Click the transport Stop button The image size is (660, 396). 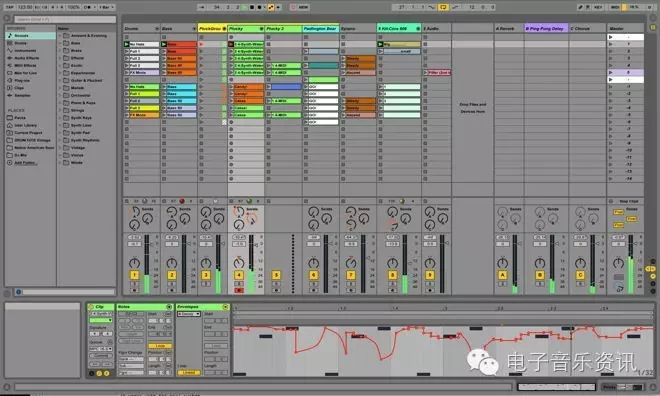[x=252, y=7]
